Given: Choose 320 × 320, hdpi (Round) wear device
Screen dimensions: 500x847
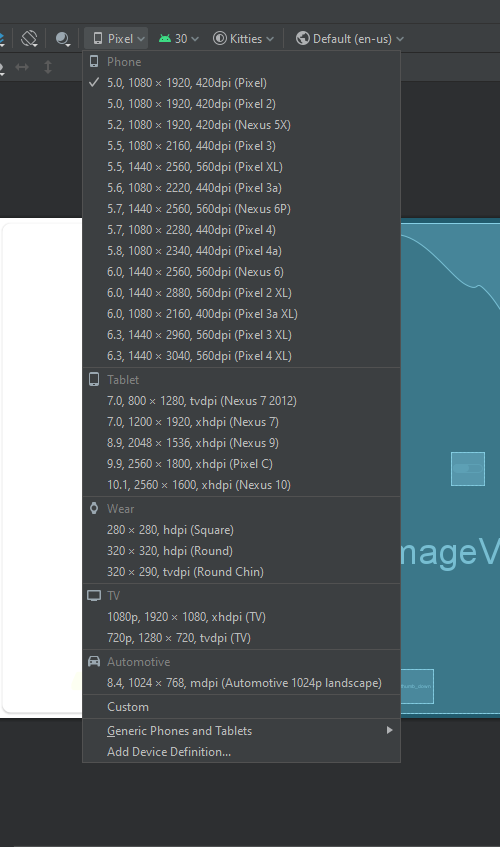Looking at the screenshot, I should coord(241,552).
